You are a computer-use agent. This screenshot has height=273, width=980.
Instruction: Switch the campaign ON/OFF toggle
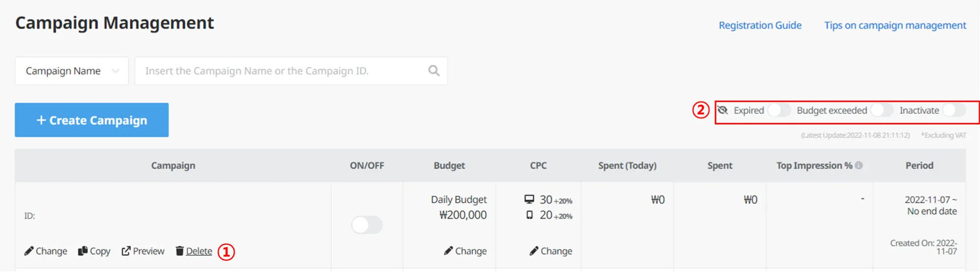click(367, 225)
